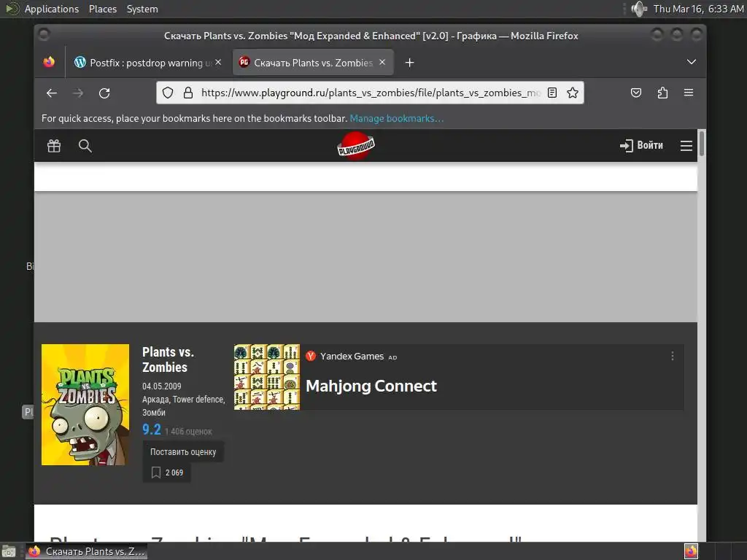Bookmark this page with the star icon
The image size is (747, 560).
pos(573,93)
